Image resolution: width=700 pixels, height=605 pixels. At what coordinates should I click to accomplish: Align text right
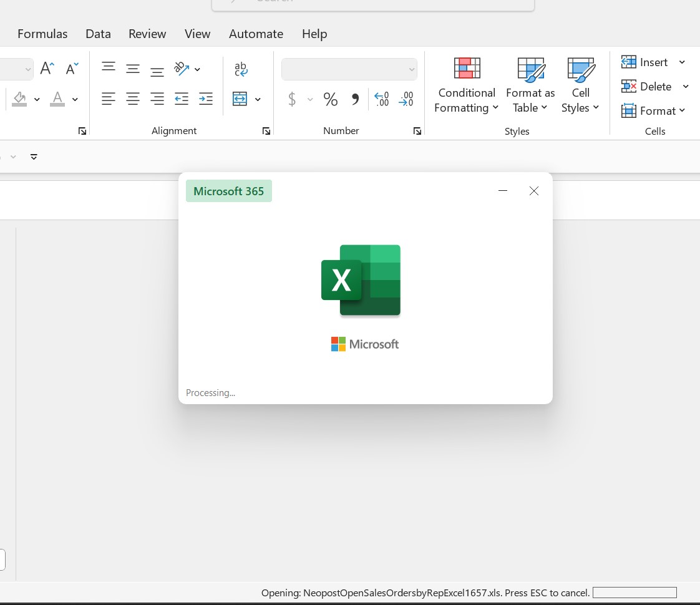(157, 99)
